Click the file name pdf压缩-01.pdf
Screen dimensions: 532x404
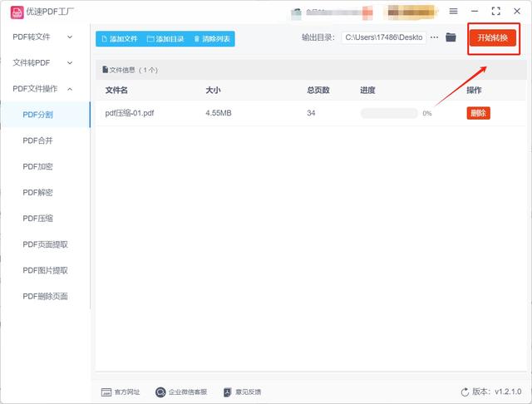pyautogui.click(x=130, y=113)
